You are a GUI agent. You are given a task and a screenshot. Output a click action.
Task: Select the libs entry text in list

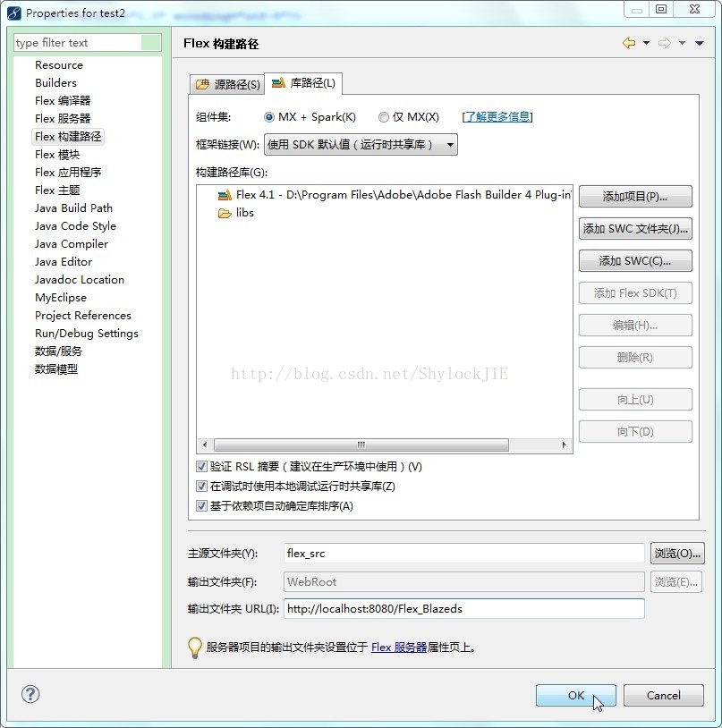point(244,213)
